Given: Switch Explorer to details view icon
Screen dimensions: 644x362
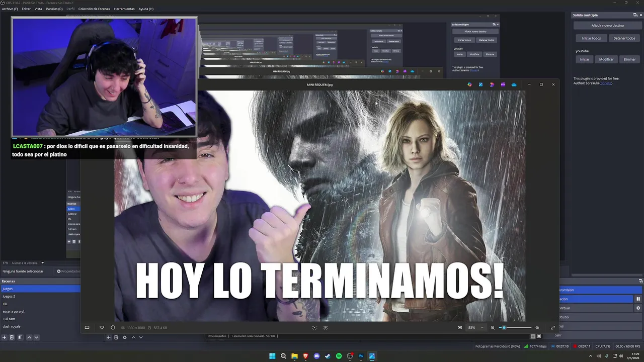Looking at the screenshot, I should tap(533, 336).
